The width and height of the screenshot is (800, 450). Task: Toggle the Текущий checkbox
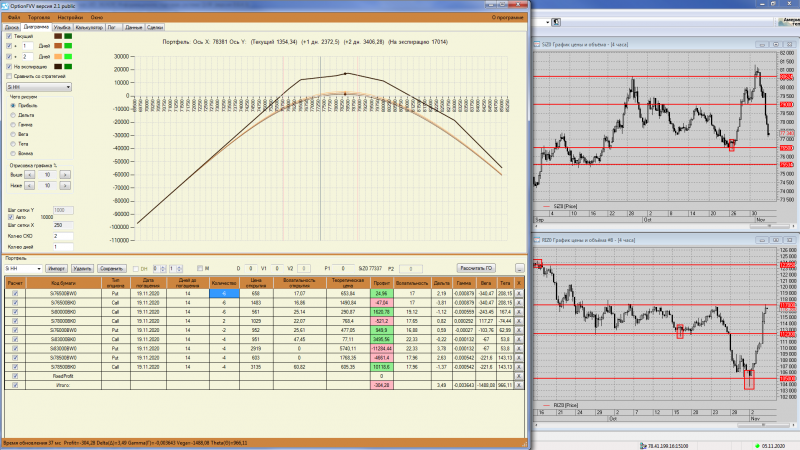[x=9, y=36]
